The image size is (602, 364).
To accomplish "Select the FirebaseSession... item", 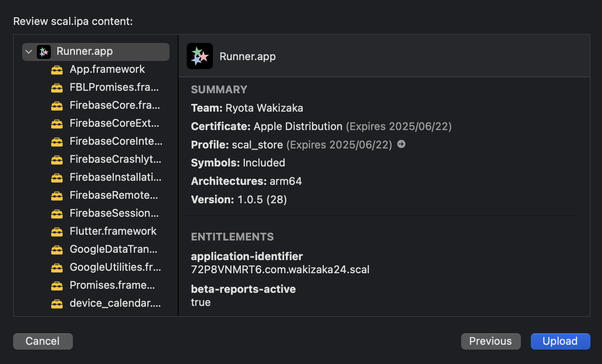I will click(114, 213).
